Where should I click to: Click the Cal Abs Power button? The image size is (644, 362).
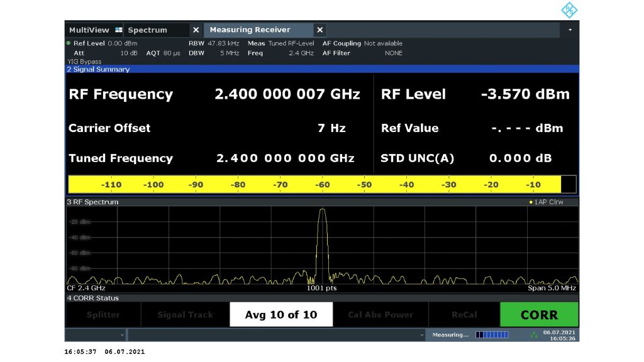380,315
